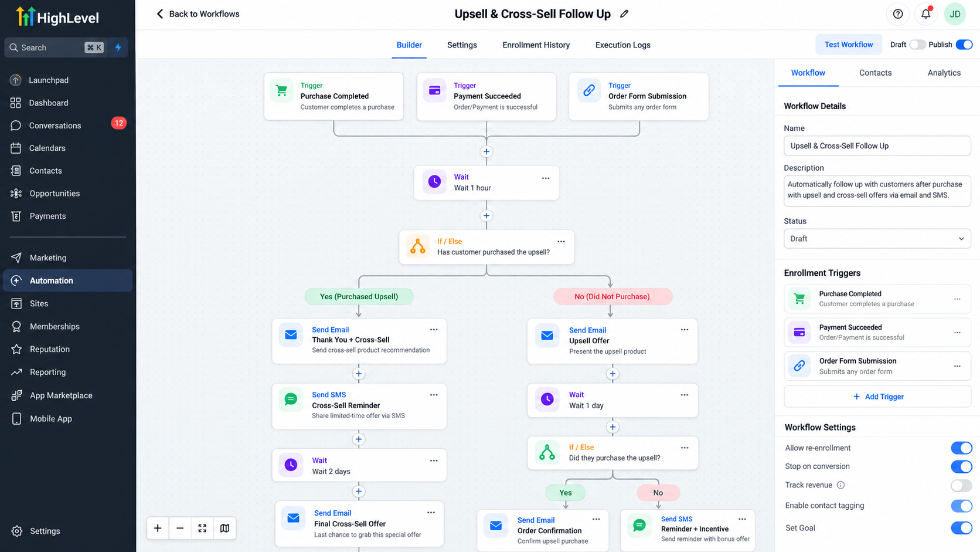Open options for Order Form Submission enrollment trigger
The height and width of the screenshot is (552, 980).
point(957,366)
